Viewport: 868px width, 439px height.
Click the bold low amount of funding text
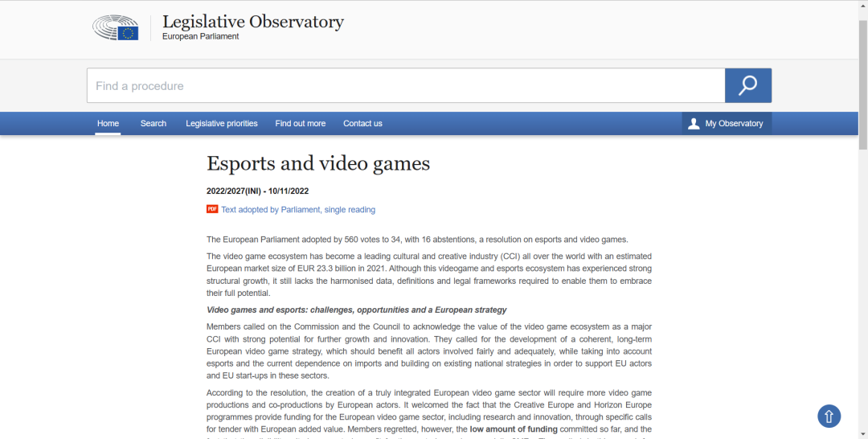pos(513,429)
